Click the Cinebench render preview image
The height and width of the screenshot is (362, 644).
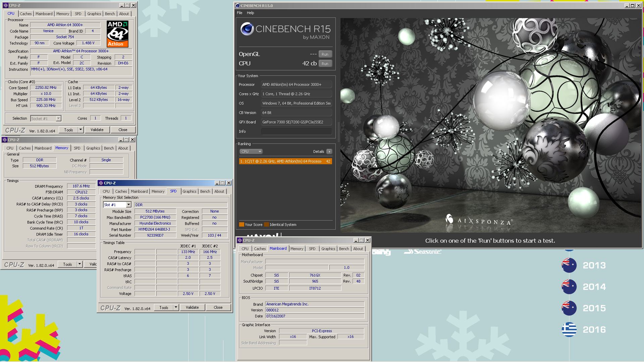tap(490, 125)
